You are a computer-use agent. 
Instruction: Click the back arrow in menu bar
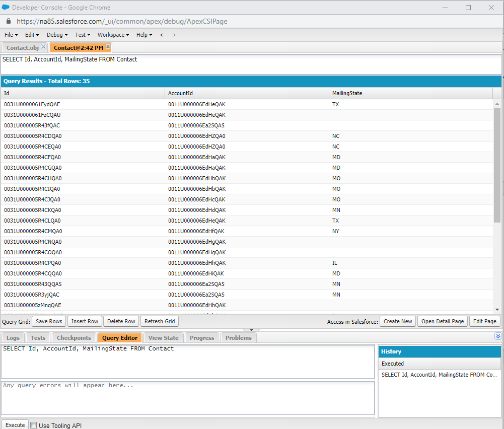coord(162,35)
